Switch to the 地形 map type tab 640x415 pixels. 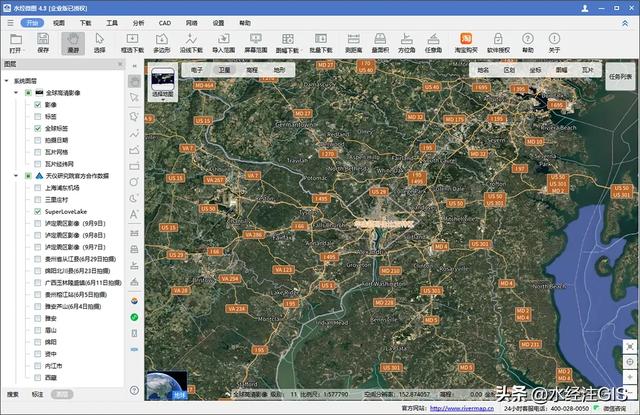click(x=278, y=70)
